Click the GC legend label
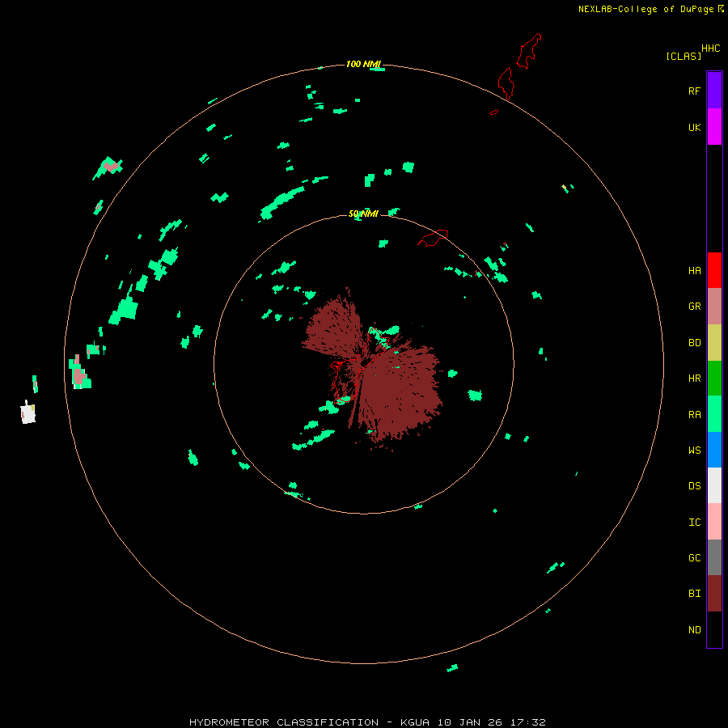The height and width of the screenshot is (728, 728). (x=694, y=557)
